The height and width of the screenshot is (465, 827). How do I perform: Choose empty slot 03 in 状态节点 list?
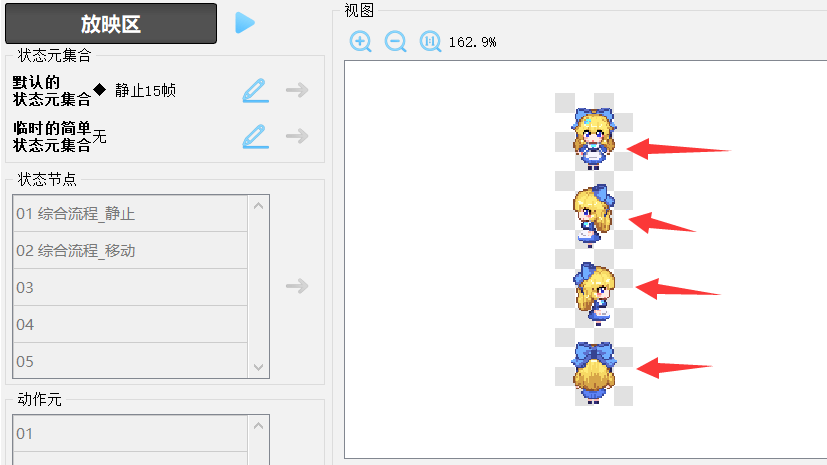(x=129, y=288)
